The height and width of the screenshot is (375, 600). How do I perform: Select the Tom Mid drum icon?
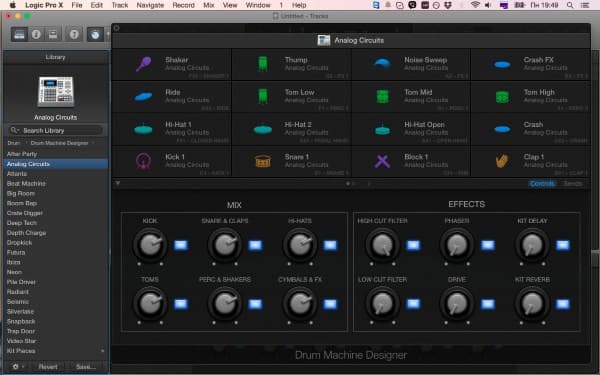point(382,96)
